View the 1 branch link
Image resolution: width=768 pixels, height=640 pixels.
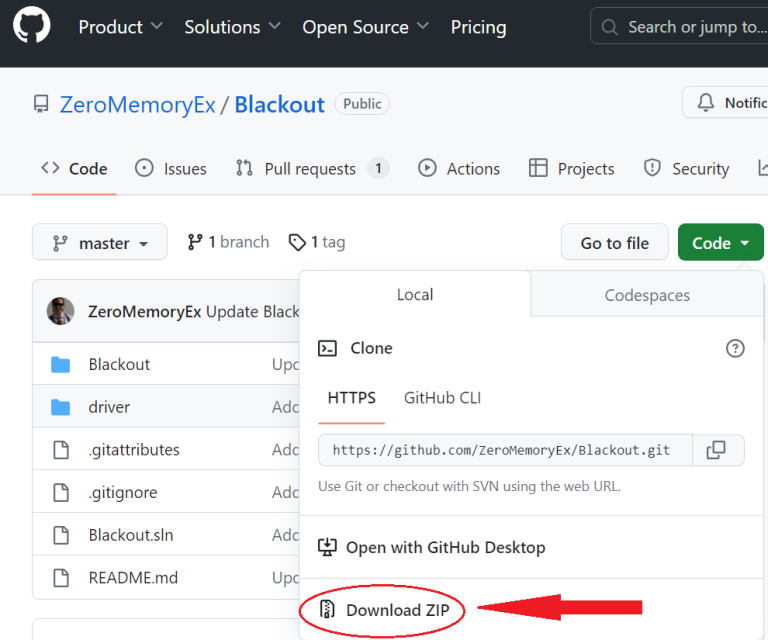tap(228, 242)
